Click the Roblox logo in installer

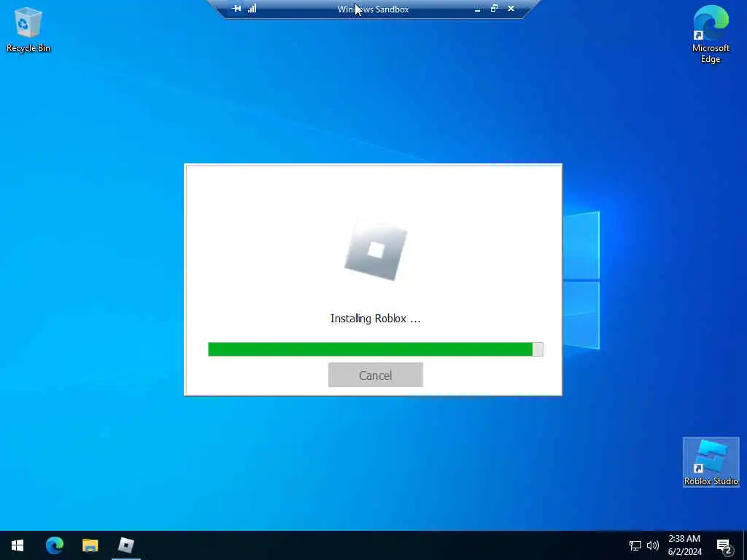pyautogui.click(x=376, y=250)
